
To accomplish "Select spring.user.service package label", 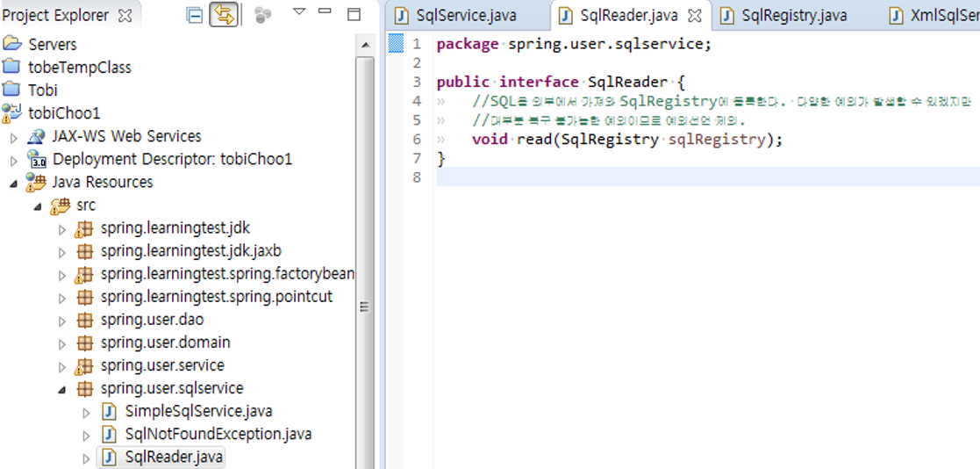I will click(x=162, y=365).
